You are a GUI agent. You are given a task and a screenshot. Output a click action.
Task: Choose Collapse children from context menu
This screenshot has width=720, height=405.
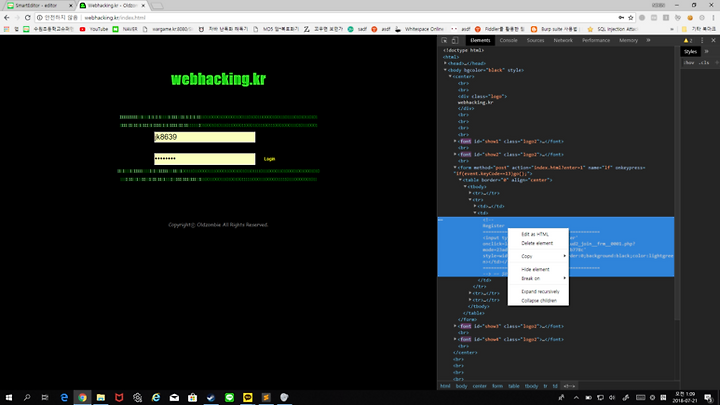tap(538, 301)
